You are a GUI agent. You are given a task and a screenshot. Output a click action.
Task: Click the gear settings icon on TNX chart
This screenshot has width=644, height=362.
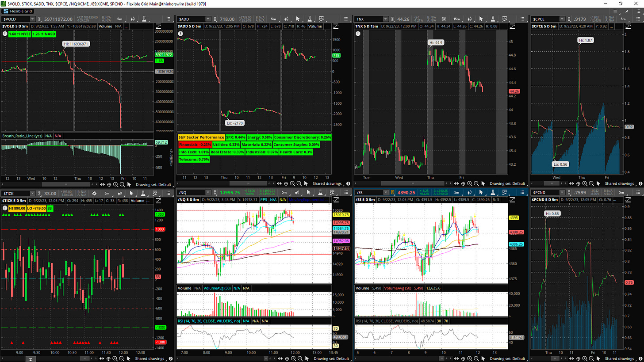444,19
